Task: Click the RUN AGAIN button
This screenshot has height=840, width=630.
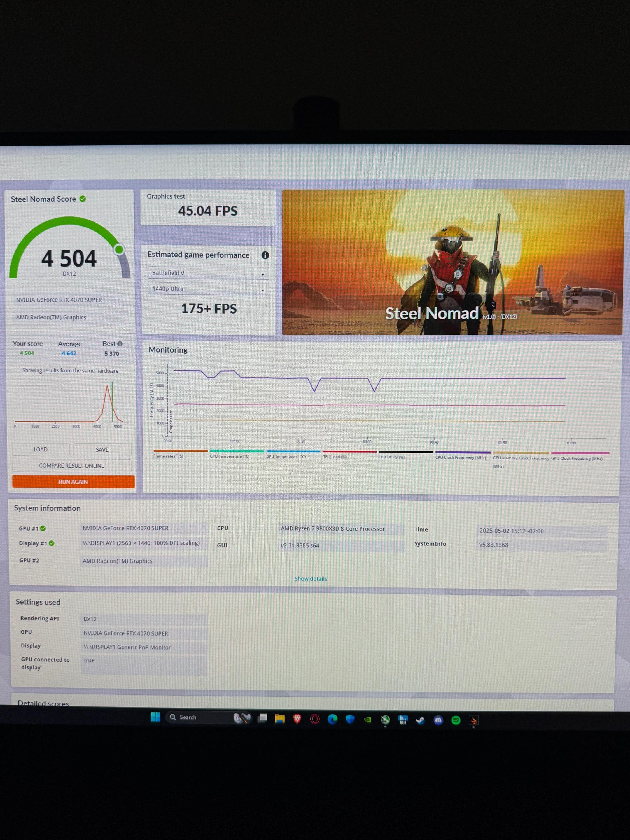Action: coord(73,482)
